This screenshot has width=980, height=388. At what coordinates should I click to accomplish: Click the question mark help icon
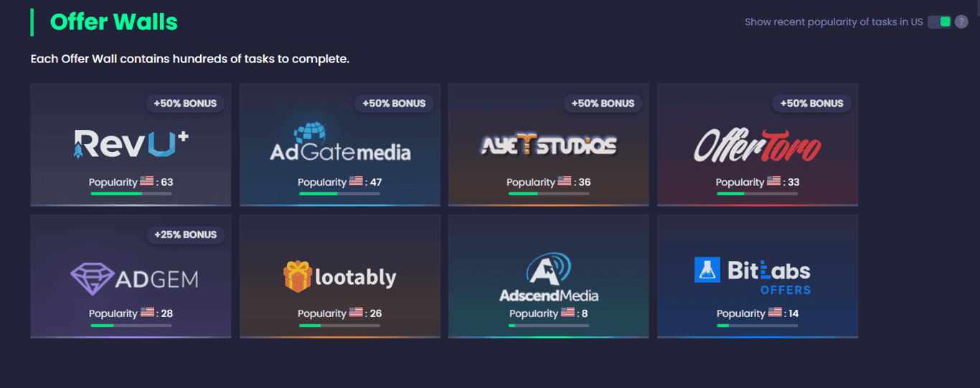[x=961, y=22]
